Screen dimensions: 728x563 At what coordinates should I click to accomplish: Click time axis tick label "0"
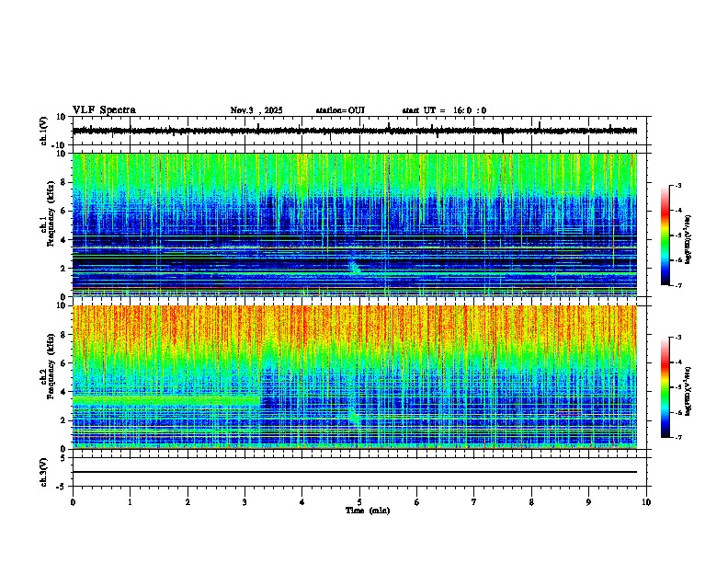point(73,502)
